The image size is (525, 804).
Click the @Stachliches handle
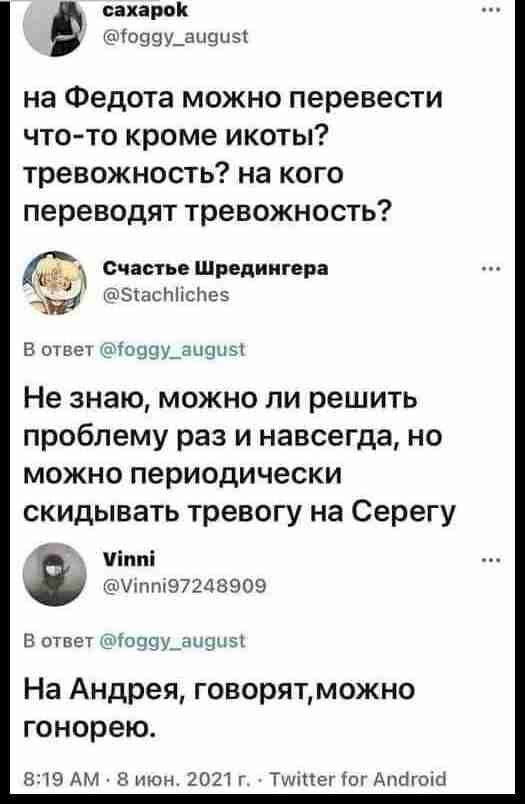click(x=166, y=295)
